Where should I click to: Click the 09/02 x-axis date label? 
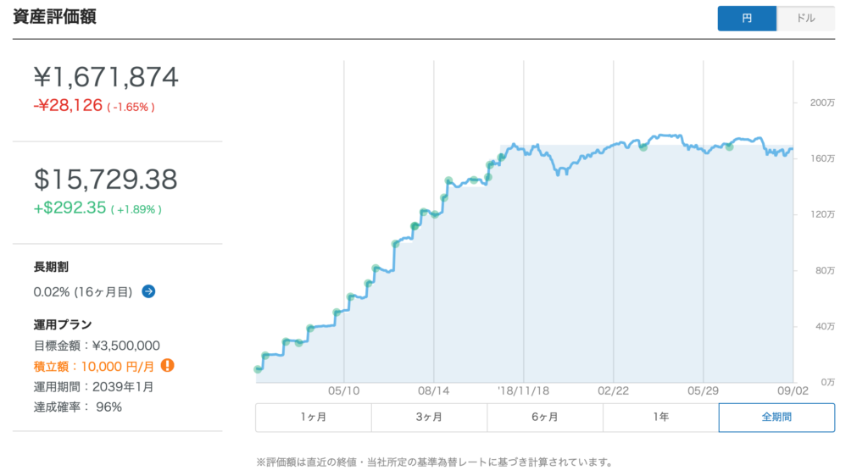pyautogui.click(x=793, y=390)
